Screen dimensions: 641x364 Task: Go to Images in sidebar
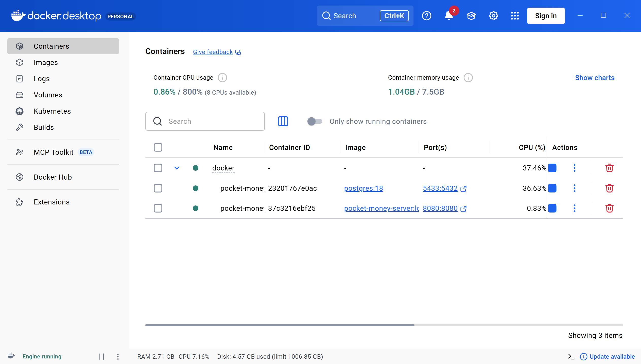coord(63,62)
